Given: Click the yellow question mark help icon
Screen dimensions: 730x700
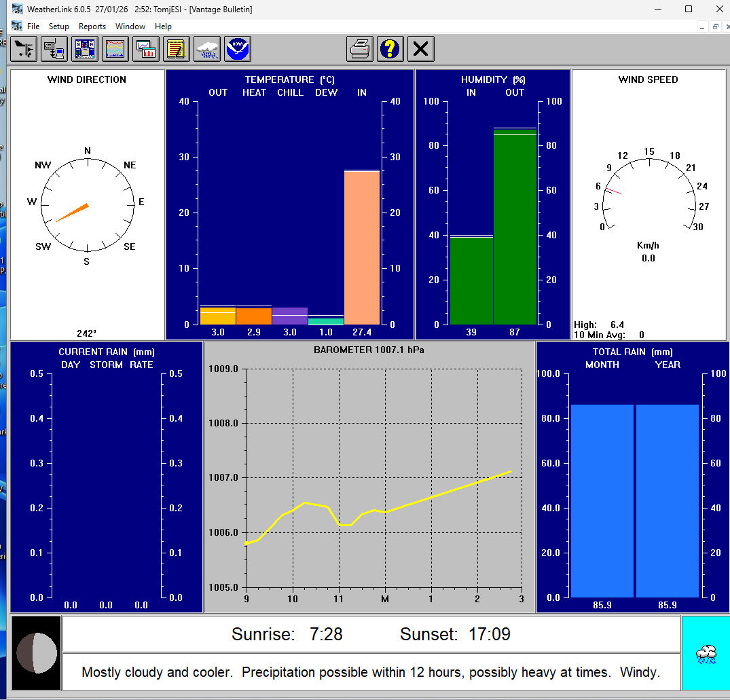Looking at the screenshot, I should pyautogui.click(x=390, y=49).
